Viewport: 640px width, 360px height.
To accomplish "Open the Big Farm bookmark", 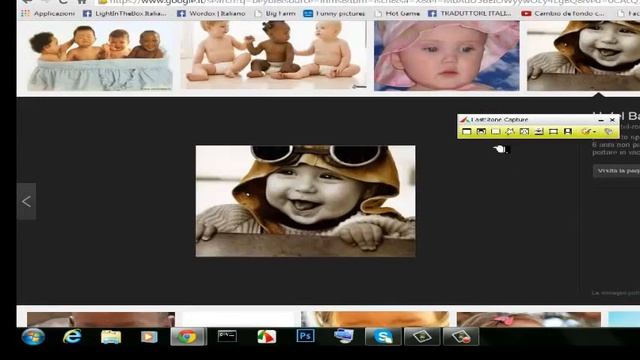I will click(x=275, y=13).
